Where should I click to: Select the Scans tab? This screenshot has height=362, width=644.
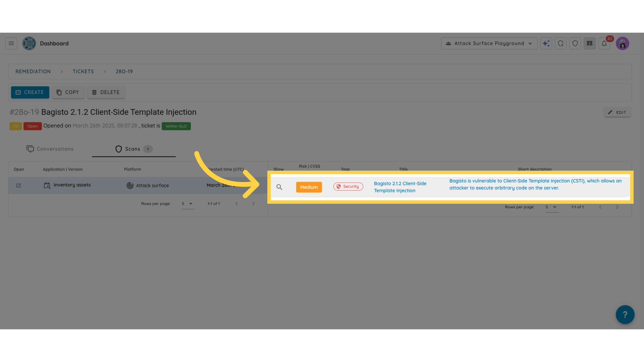point(133,149)
